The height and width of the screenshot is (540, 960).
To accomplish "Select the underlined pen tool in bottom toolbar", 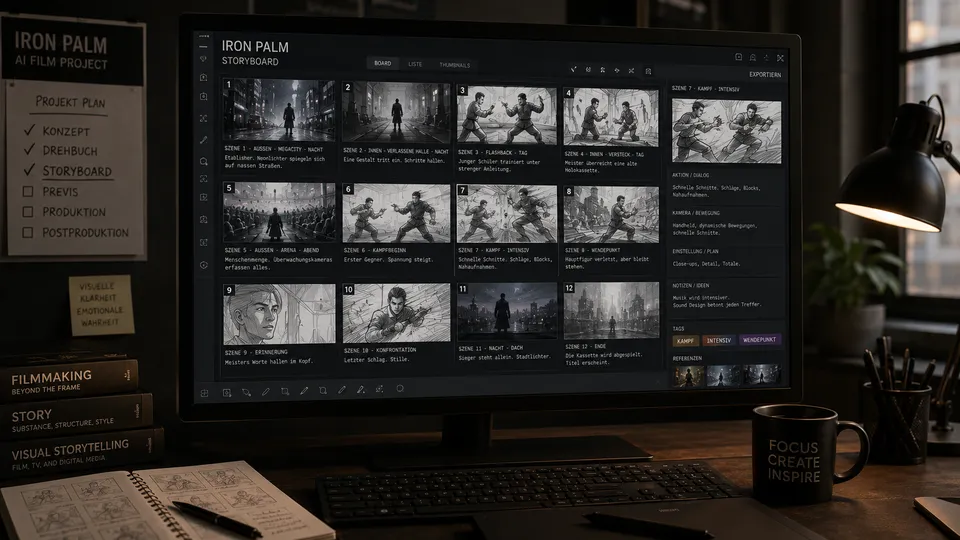I will (361, 389).
